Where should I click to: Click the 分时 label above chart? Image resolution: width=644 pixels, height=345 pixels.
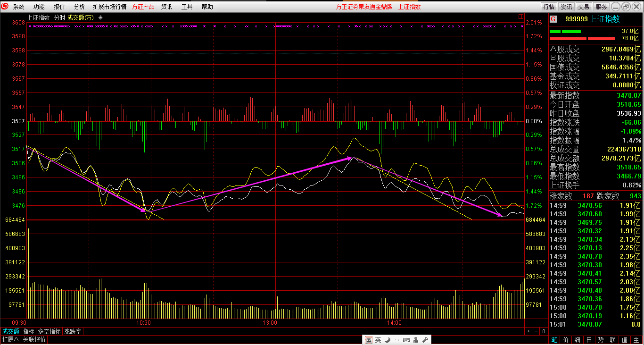59,17
